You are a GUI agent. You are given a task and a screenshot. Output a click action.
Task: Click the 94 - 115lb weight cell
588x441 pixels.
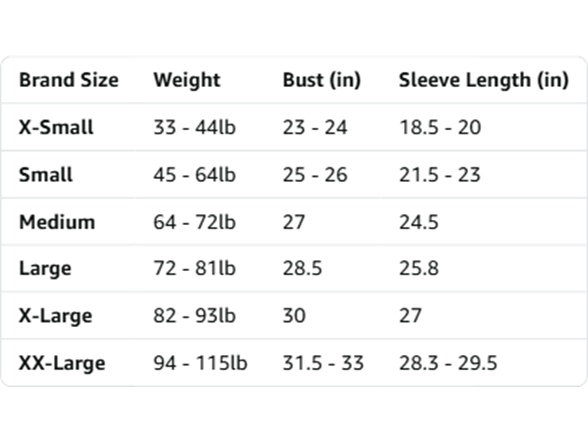[x=200, y=363]
